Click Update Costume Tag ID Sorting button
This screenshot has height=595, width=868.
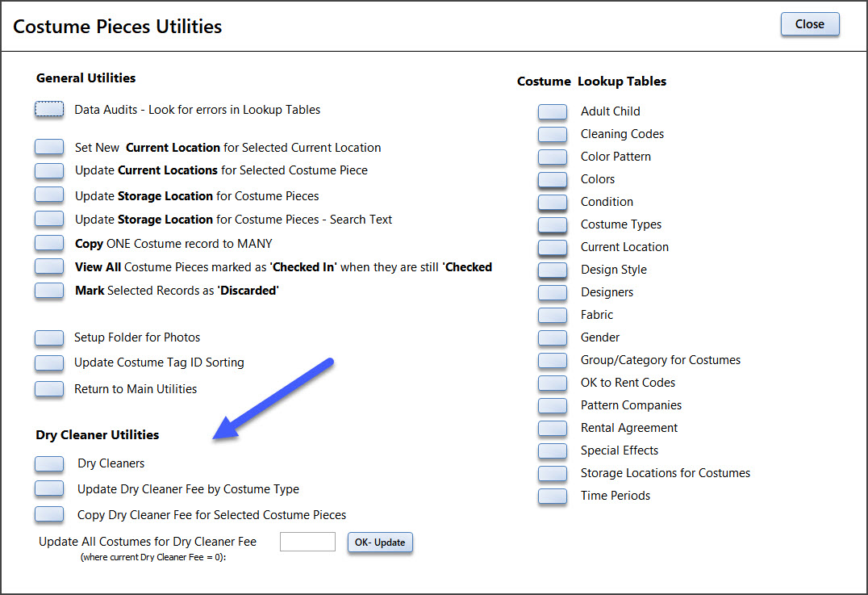click(x=49, y=362)
